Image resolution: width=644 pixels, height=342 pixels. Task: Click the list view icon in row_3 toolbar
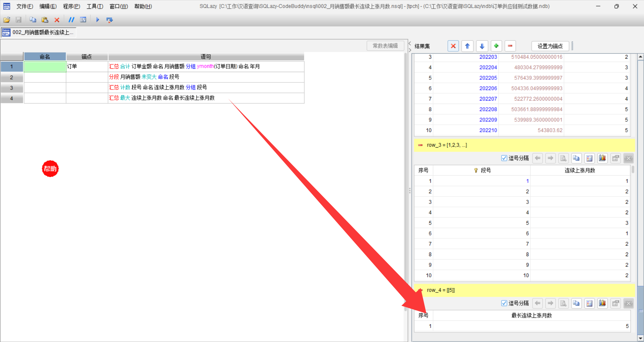(589, 158)
